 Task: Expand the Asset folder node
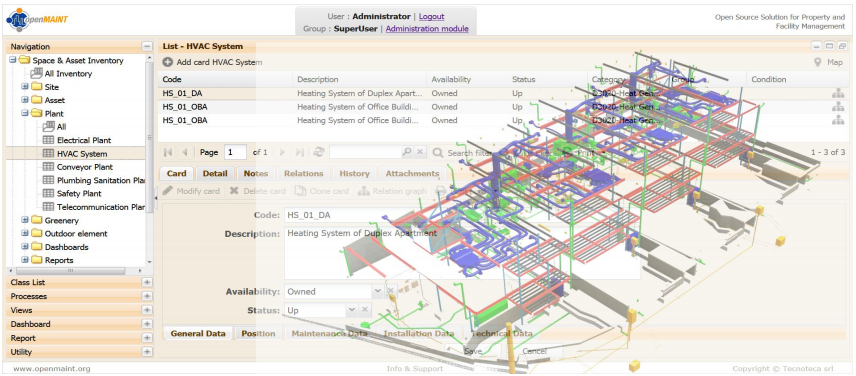(25, 100)
